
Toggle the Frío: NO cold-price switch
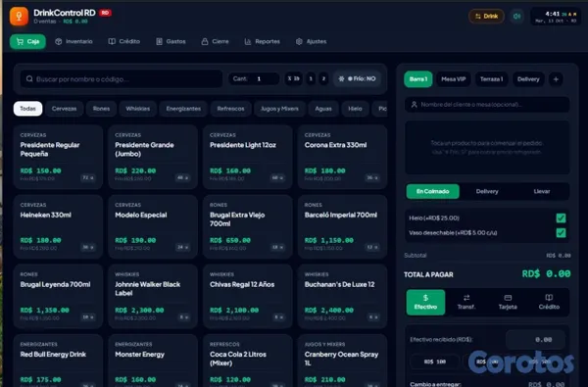tap(357, 78)
